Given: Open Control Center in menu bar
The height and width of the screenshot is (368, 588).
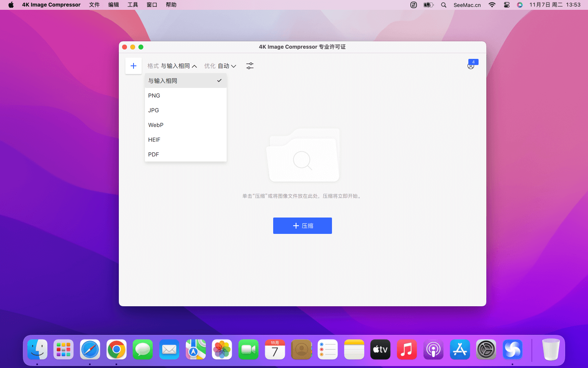Looking at the screenshot, I should pyautogui.click(x=506, y=5).
